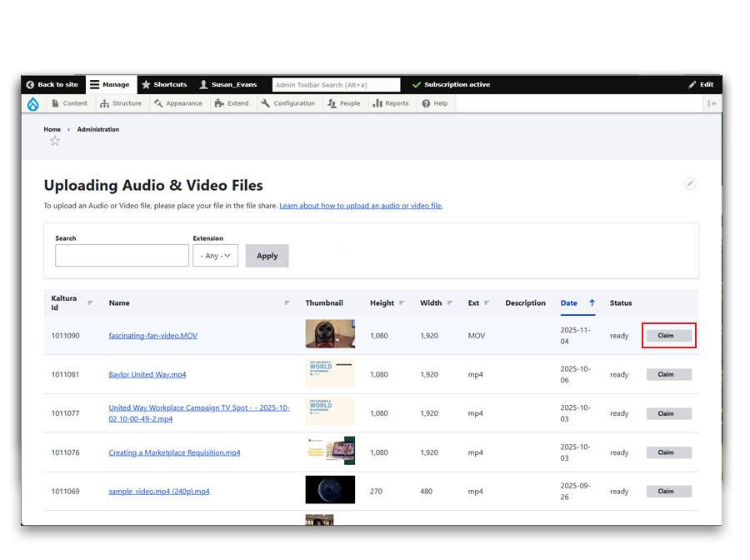Click the Date sort ascending arrow
750x560 pixels.
click(x=592, y=302)
